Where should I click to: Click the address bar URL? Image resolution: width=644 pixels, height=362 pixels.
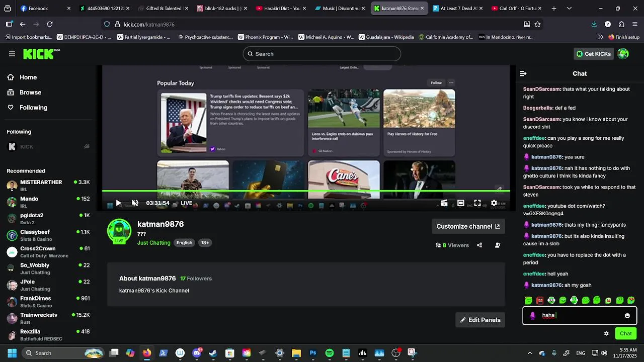149,24
